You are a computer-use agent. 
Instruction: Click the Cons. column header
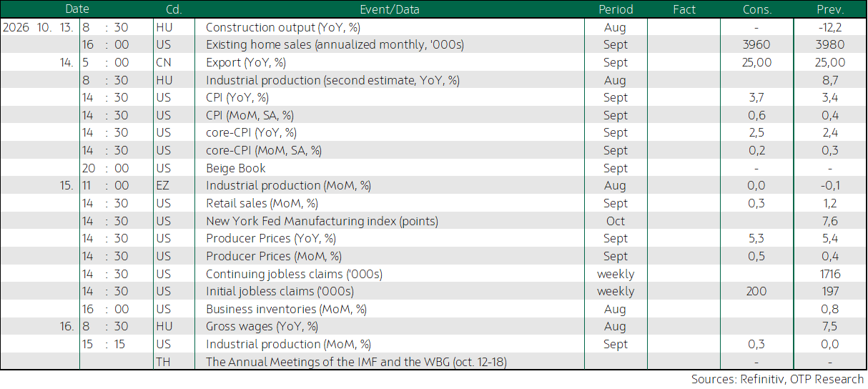[757, 9]
